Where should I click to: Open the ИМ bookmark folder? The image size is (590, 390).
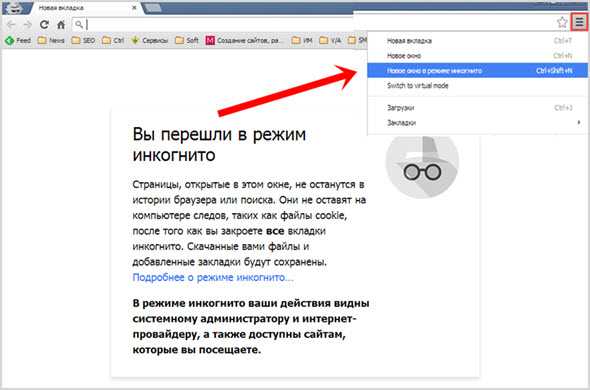tap(302, 40)
